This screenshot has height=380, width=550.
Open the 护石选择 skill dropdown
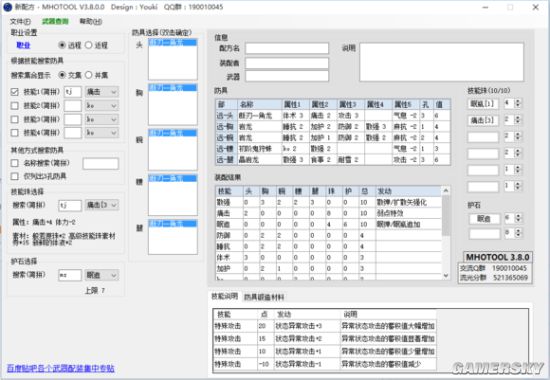102,275
